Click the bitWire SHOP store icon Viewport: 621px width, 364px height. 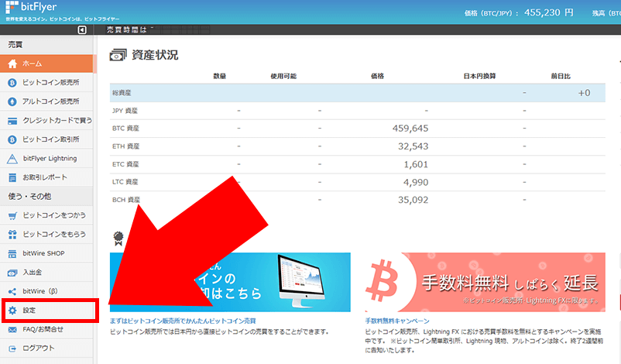(12, 253)
